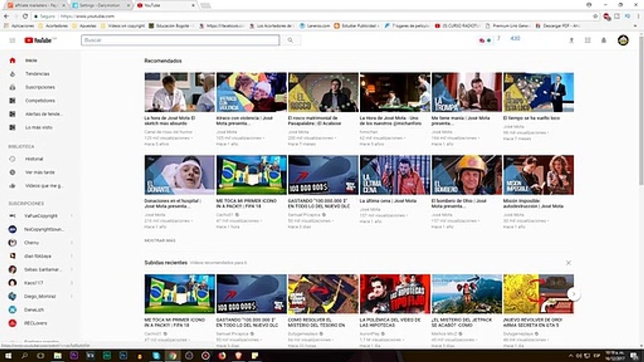Open the jetpack mystery video thumbnail
Viewport: 644px width, 362px height.
click(467, 294)
